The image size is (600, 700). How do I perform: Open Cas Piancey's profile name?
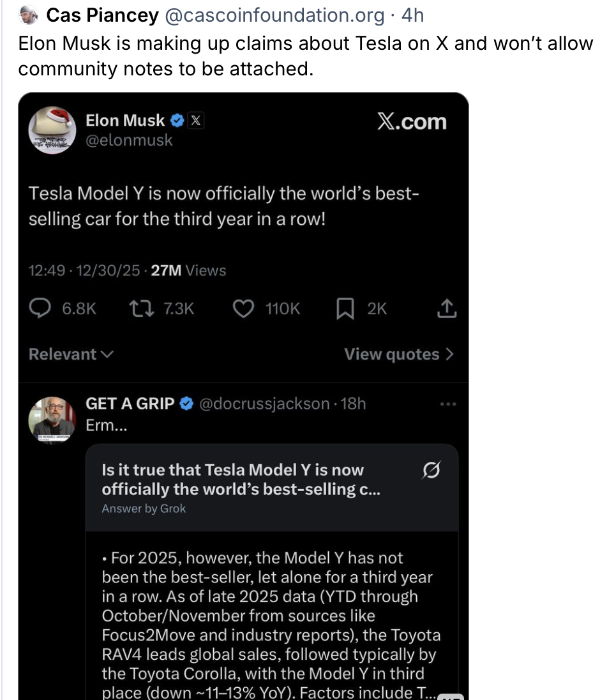(x=102, y=15)
